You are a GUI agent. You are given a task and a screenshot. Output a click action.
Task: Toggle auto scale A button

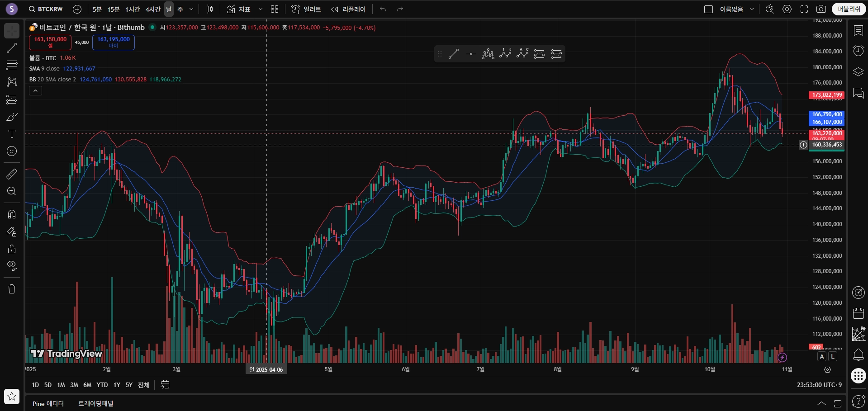click(822, 357)
